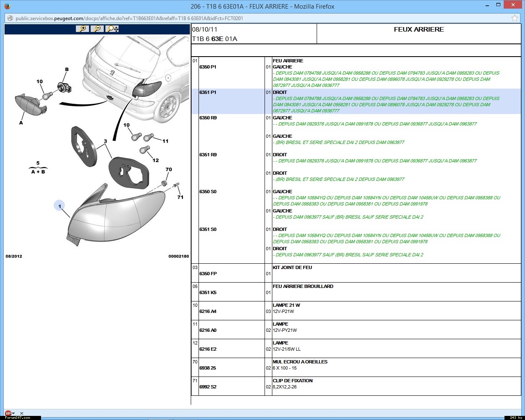Click callout 12 next to the bulb
This screenshot has width=525, height=420.
[x=155, y=160]
